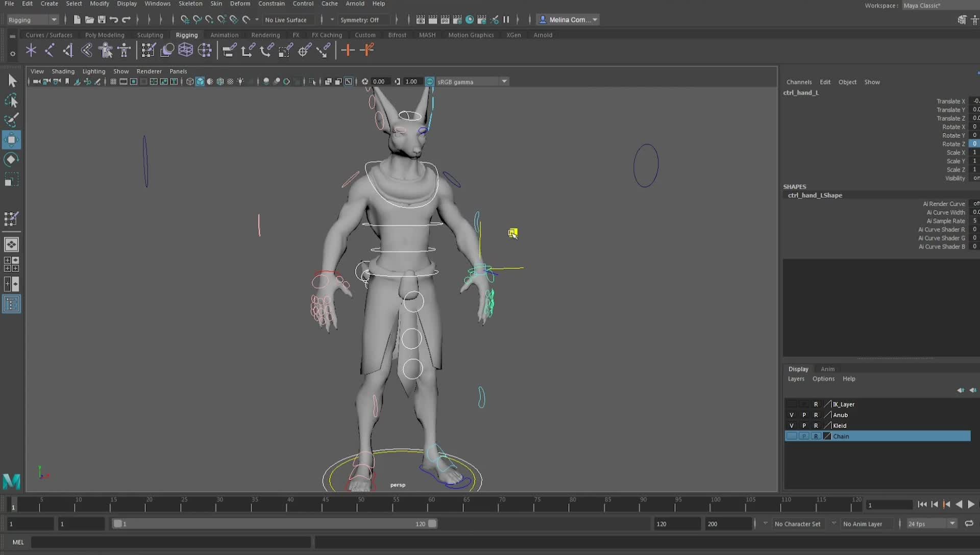Pick the Move tool in the toolbox

[x=11, y=139]
